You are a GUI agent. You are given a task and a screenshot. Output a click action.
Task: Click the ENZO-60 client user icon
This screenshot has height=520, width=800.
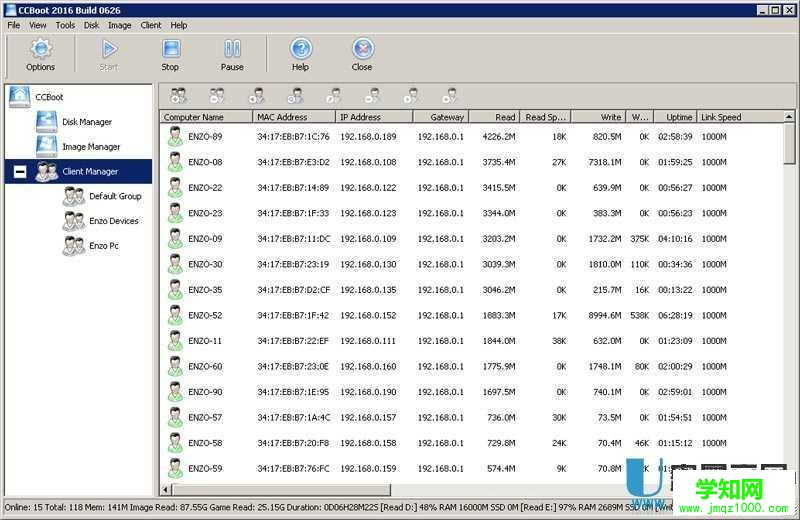175,366
